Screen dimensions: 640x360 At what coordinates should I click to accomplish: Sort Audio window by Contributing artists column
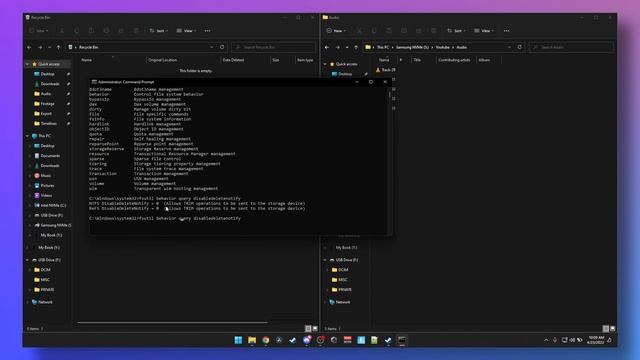(x=454, y=60)
